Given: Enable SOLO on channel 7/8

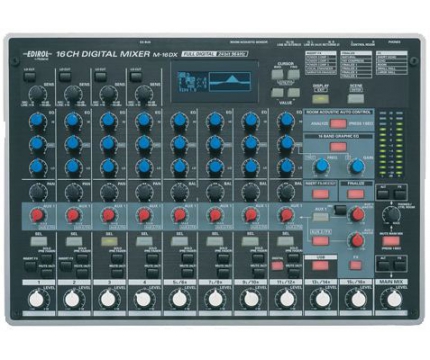Looking at the screenshot, I should pos(223,258).
